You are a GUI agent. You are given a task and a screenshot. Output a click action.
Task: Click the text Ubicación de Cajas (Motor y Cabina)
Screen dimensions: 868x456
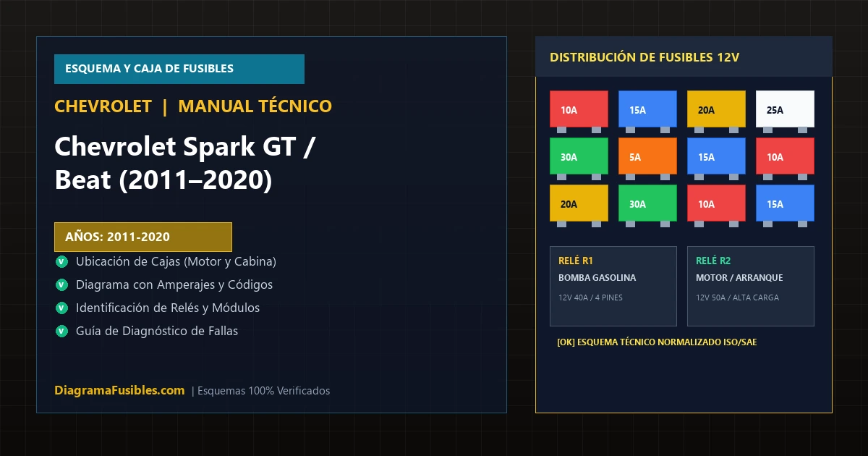(176, 261)
